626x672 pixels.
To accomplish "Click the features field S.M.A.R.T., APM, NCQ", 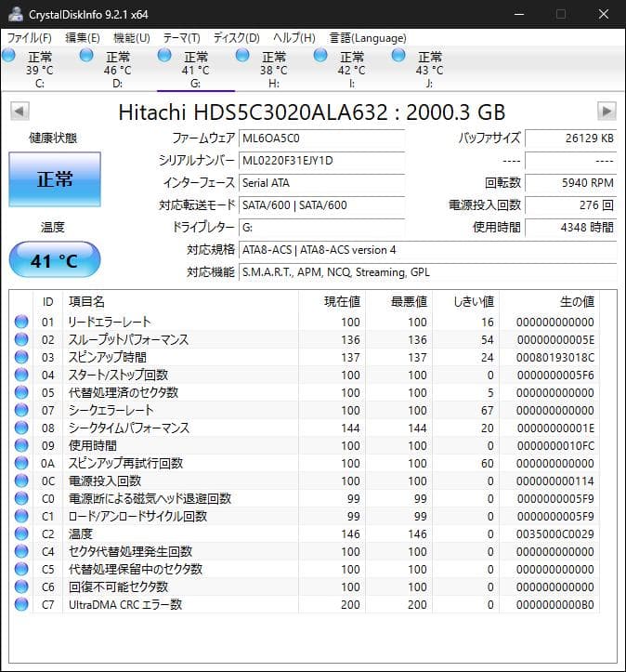I will tap(427, 272).
